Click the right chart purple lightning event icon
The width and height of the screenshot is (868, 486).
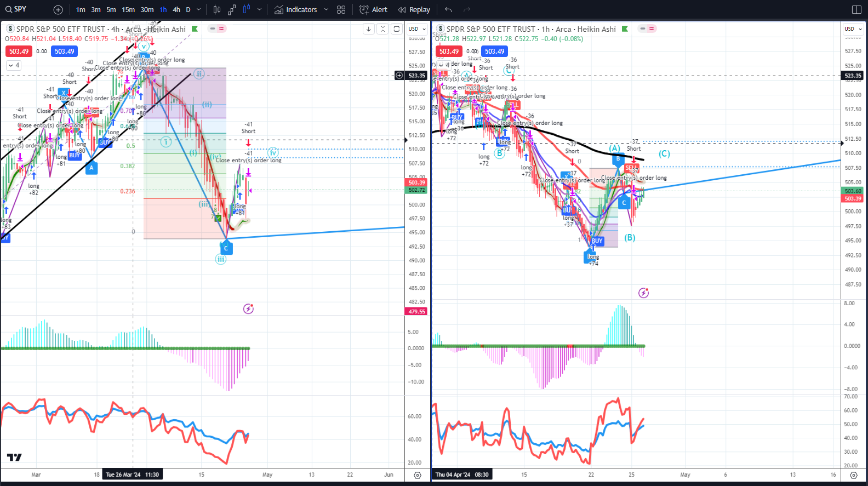click(643, 293)
